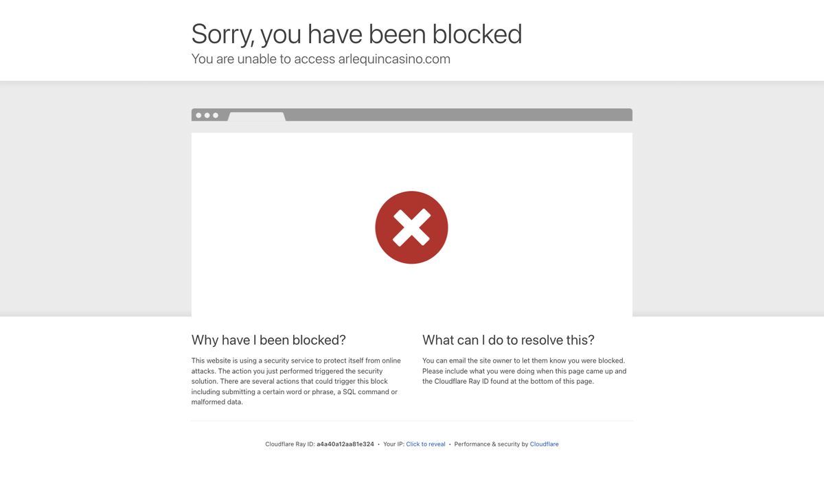This screenshot has width=824, height=504.
Task: Click the "Why have I been blocked?" heading
Action: pyautogui.click(x=268, y=340)
